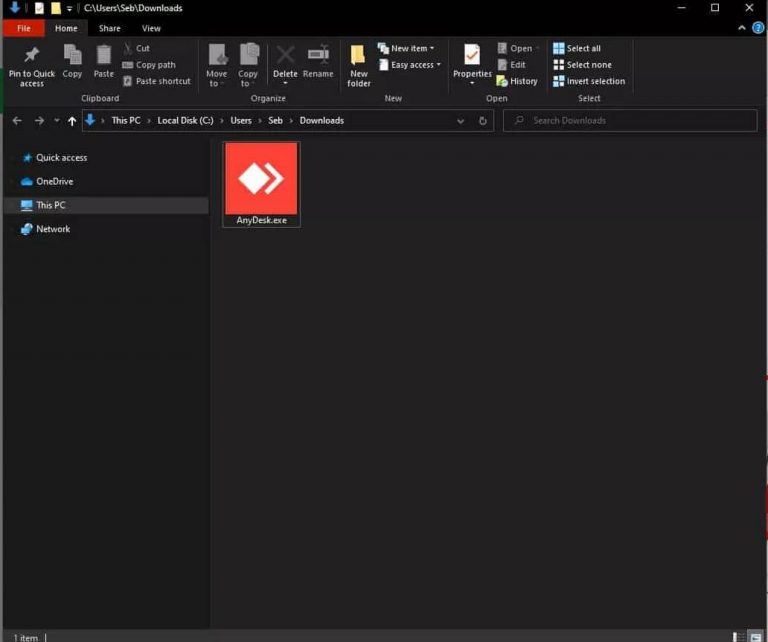Click the Copy ribbon icon
This screenshot has width=768, height=642.
tap(72, 62)
